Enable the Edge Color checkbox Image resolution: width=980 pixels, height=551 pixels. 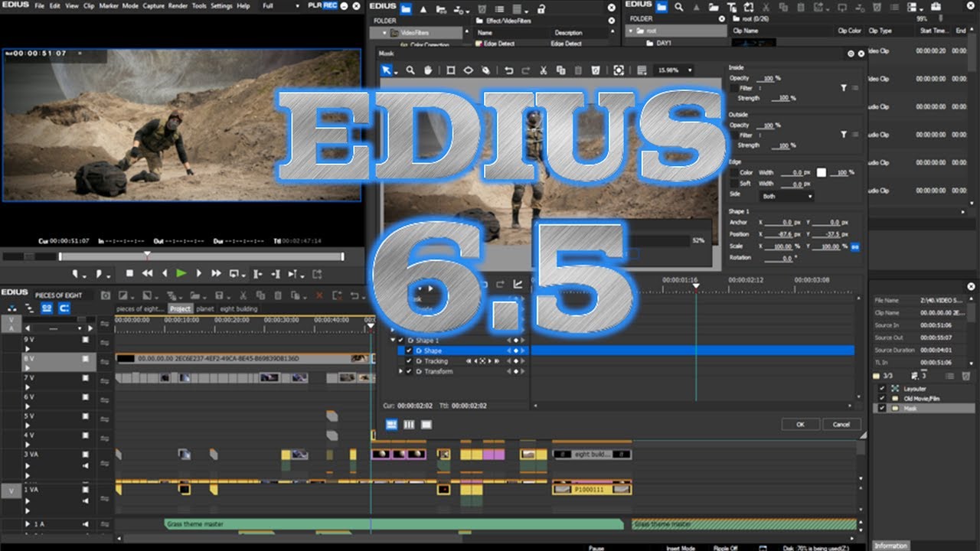734,173
